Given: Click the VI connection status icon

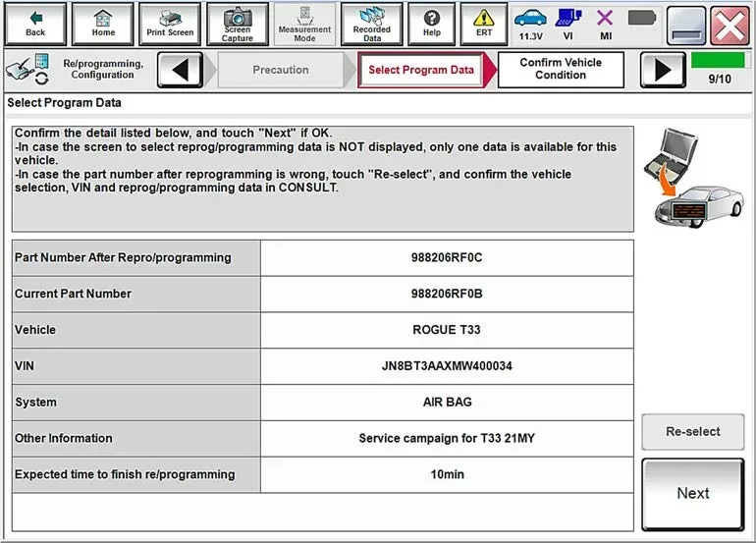Looking at the screenshot, I should [x=568, y=25].
